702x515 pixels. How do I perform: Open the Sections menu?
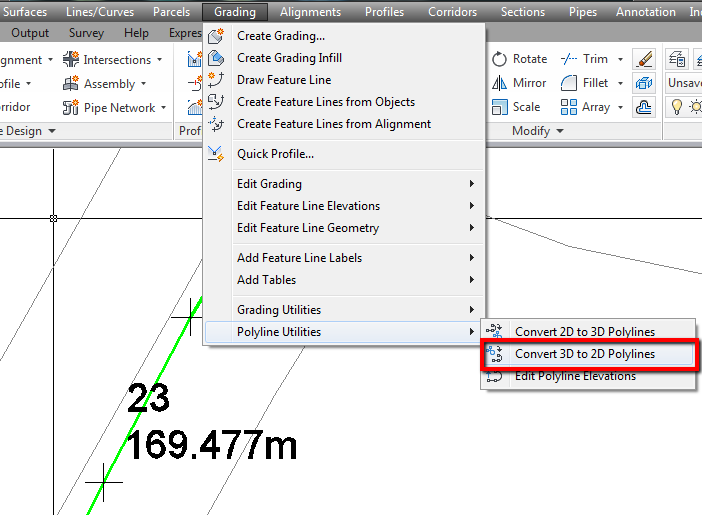point(523,12)
